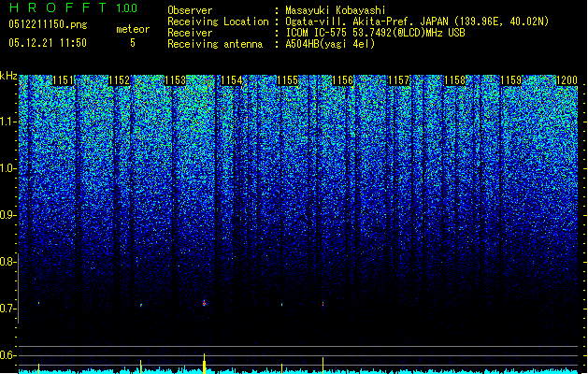Click the 1200 time marker
The width and height of the screenshot is (588, 374).
[566, 80]
